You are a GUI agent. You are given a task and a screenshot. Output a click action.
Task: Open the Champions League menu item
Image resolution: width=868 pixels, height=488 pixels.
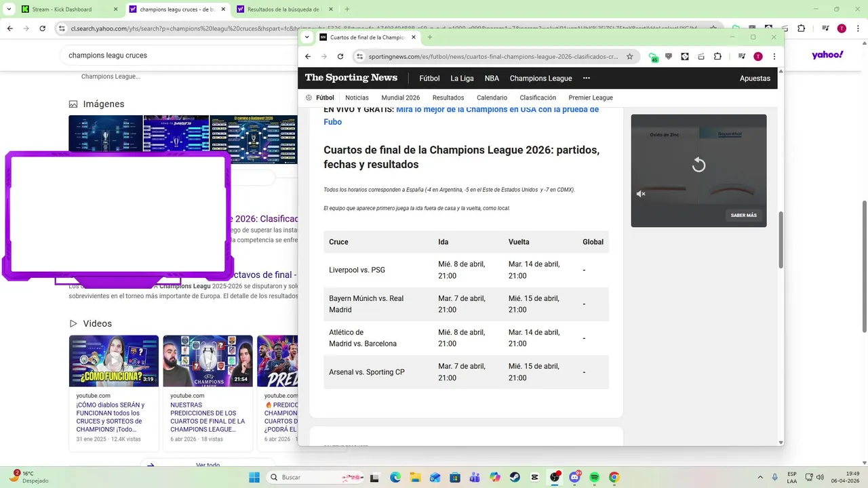(541, 78)
